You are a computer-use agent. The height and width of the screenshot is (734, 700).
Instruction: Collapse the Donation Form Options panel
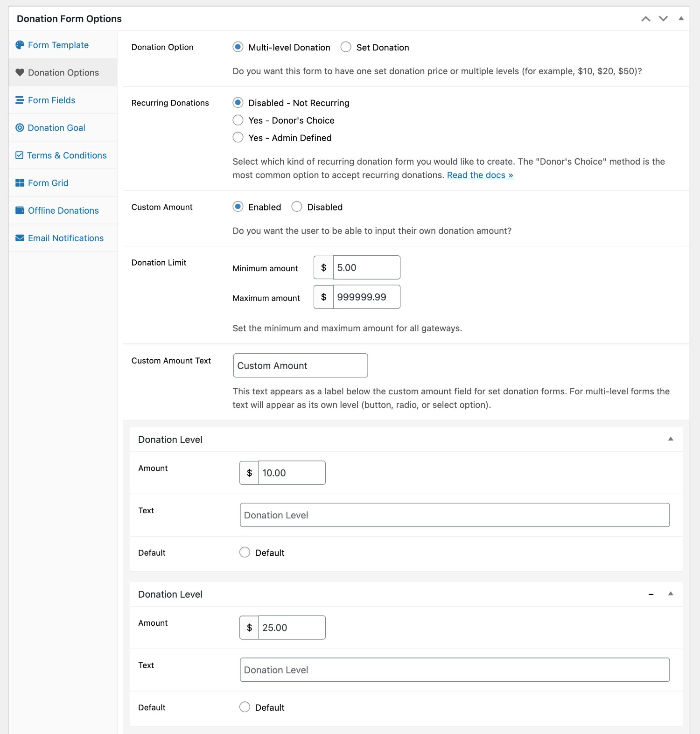pyautogui.click(x=681, y=19)
